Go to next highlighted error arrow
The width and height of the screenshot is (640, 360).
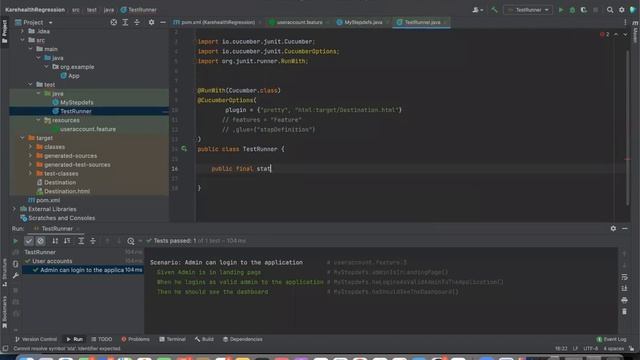coord(625,35)
